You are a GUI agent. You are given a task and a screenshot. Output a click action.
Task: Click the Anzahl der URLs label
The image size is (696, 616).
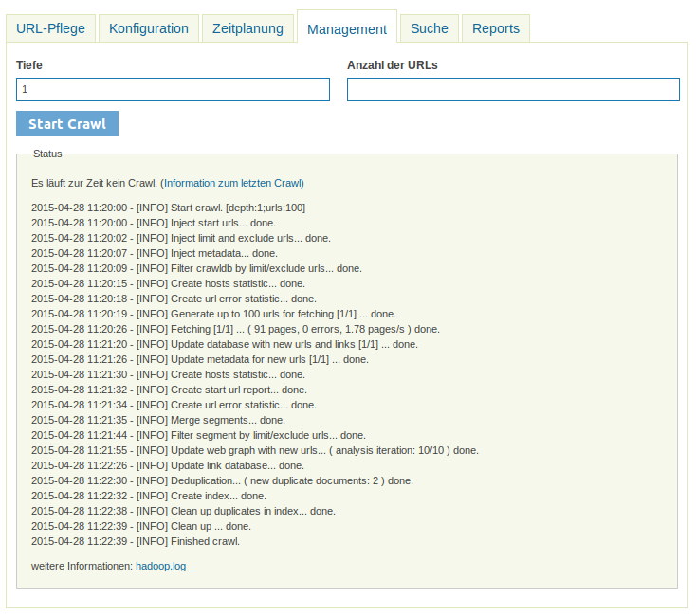[392, 65]
